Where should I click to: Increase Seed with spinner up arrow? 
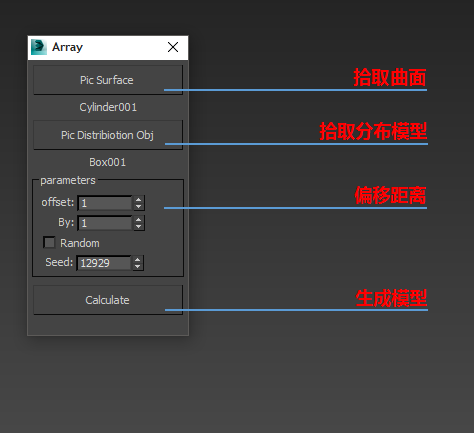138,260
